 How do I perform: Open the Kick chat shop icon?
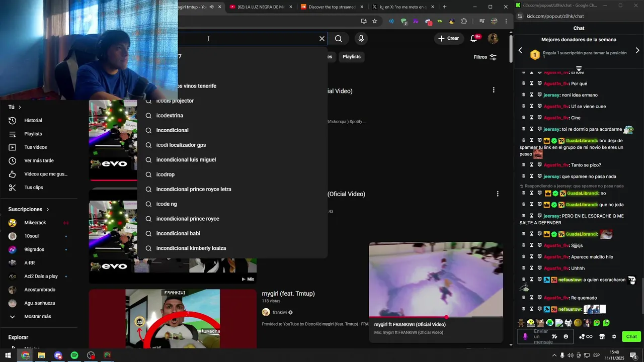point(602,337)
